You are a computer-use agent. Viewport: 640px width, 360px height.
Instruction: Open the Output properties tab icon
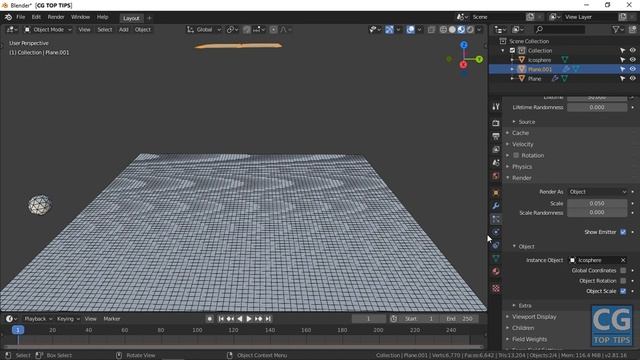click(496, 136)
